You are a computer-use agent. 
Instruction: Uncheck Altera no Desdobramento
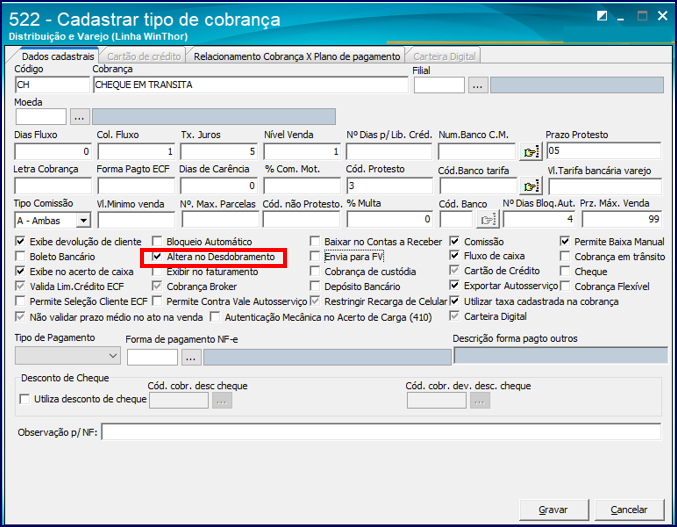coord(157,256)
